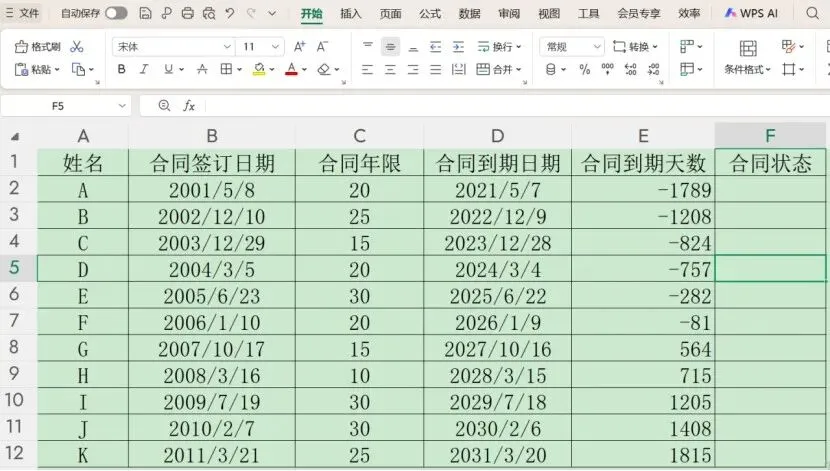The image size is (830, 471).
Task: Click the fx insert function button
Action: [189, 106]
